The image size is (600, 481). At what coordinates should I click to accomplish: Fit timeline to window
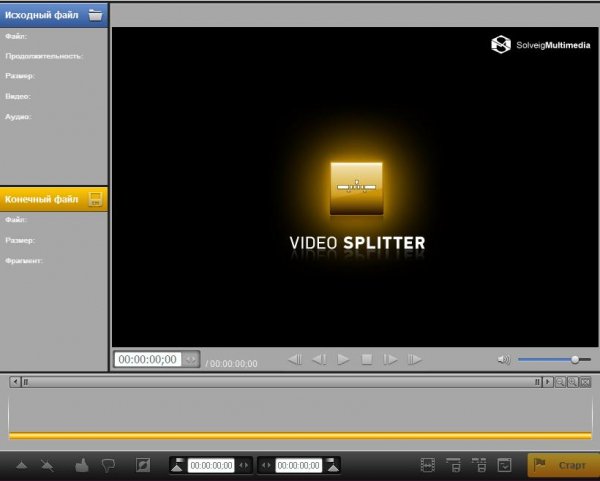tap(585, 382)
